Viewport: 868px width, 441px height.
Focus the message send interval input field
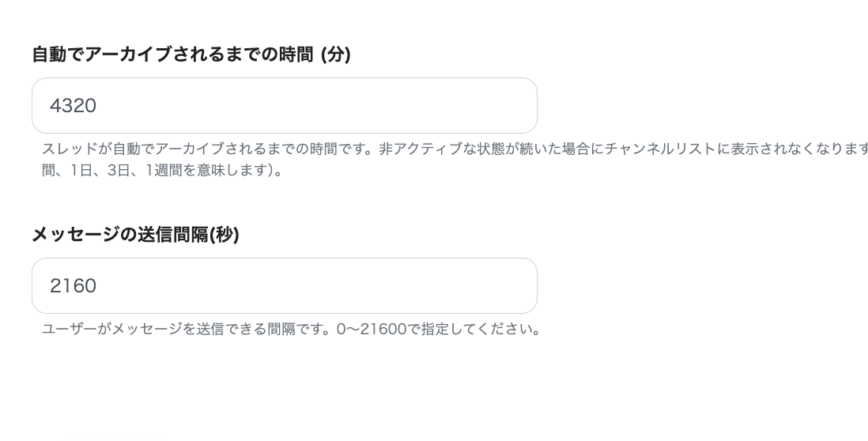(285, 286)
